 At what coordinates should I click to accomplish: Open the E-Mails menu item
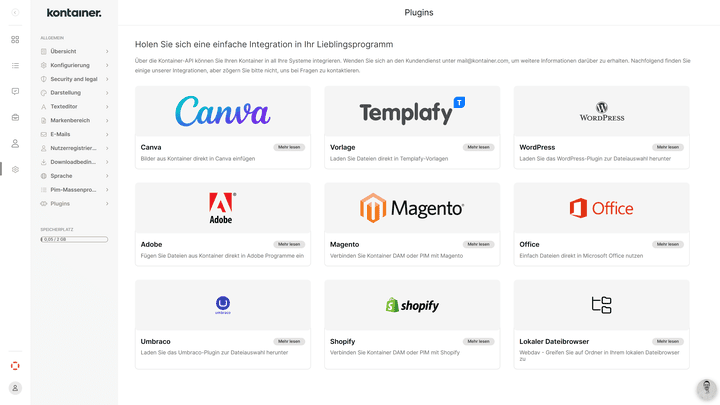[x=60, y=134]
